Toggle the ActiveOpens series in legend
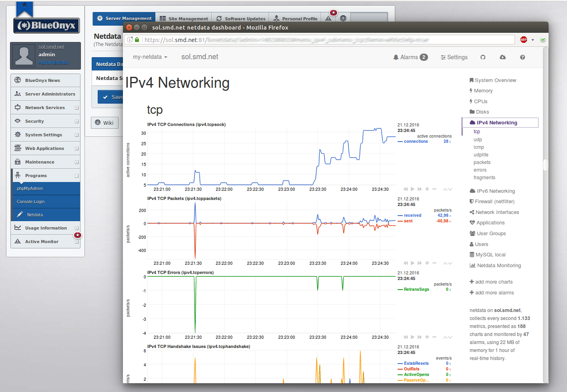This screenshot has height=392, width=567. point(414,375)
